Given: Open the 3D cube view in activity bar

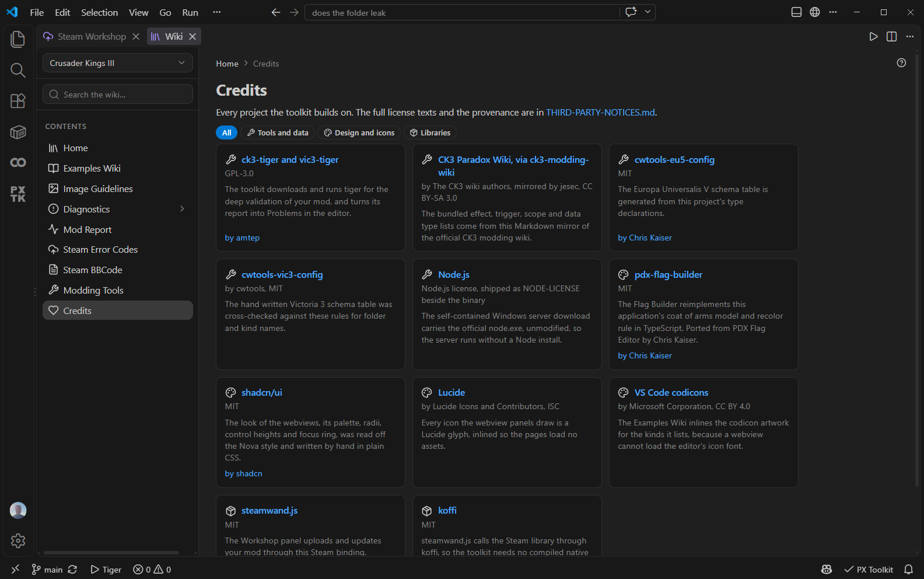Looking at the screenshot, I should pos(18,132).
